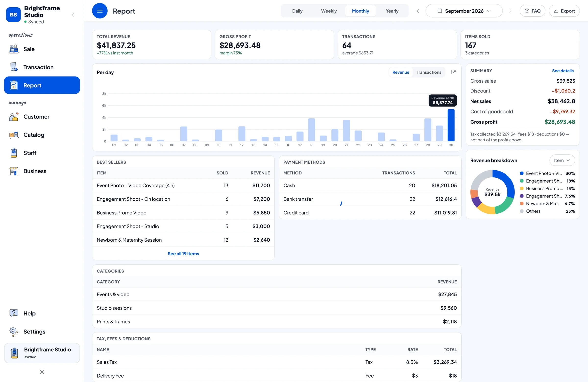Click the Credit card total $11,019.81
Viewport: 588px width, 382px height.
coord(445,213)
